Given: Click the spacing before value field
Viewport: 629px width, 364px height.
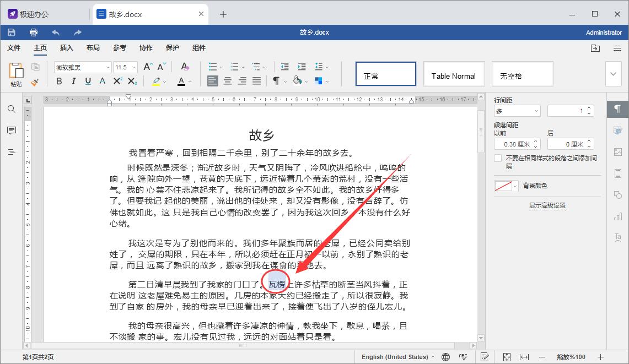Looking at the screenshot, I should [512, 144].
